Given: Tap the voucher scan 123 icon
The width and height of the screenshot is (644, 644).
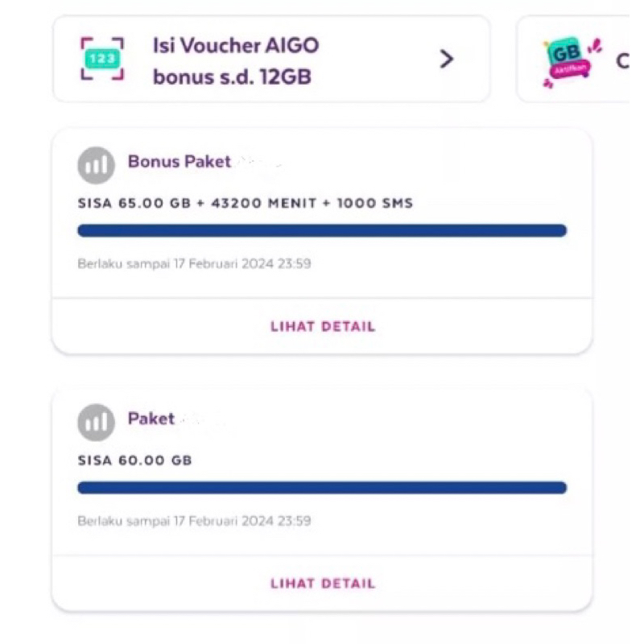Looking at the screenshot, I should pyautogui.click(x=102, y=59).
